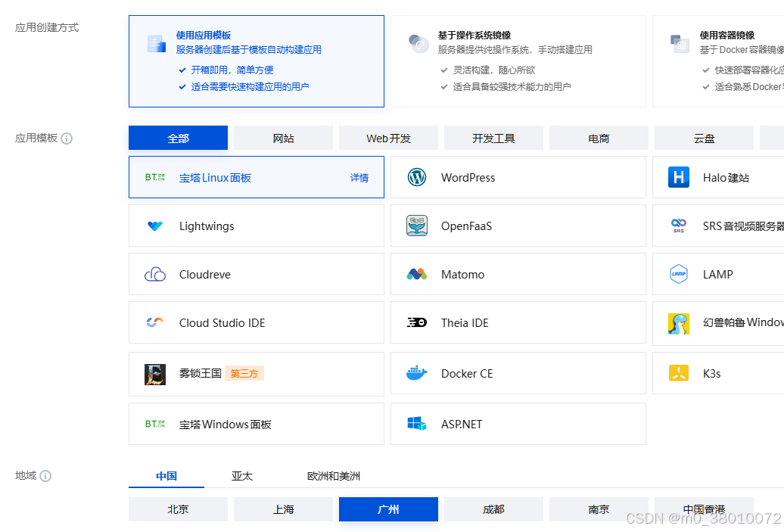
Task: Click the 使用容器镜像 container icon
Action: 680,44
